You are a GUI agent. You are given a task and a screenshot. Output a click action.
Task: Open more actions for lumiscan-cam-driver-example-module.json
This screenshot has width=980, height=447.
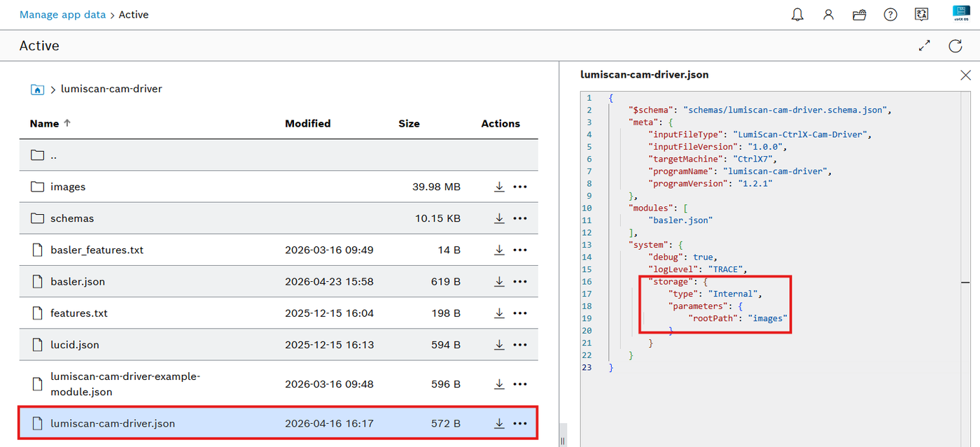coord(519,384)
